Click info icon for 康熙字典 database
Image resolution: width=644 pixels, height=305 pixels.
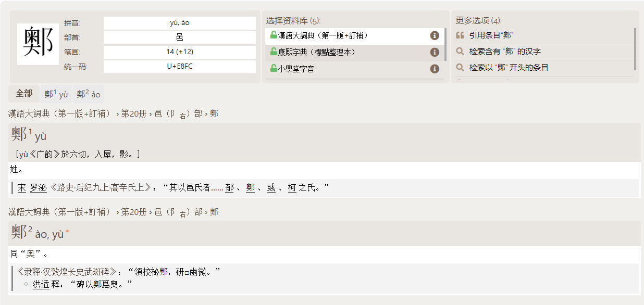[x=434, y=53]
